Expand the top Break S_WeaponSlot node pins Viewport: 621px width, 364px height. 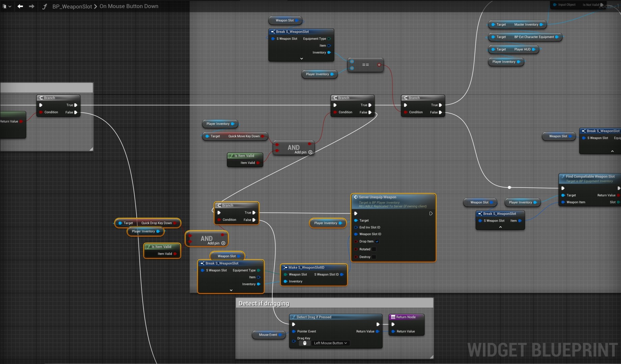(x=302, y=59)
